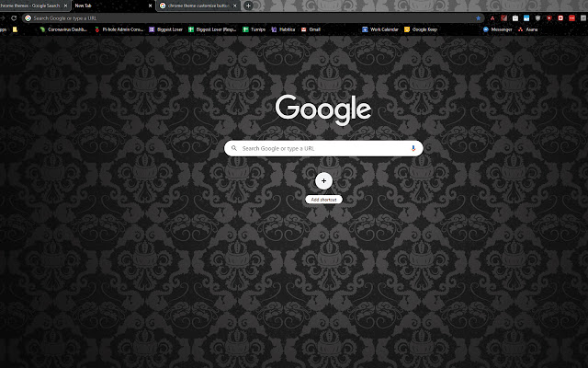Screen dimensions: 588x368
Task: Start voice search with microphone icon
Action: (x=413, y=148)
